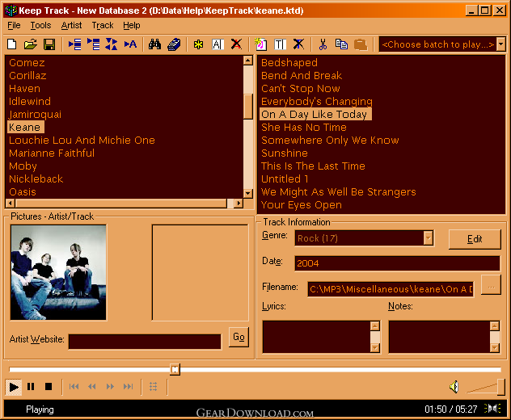The width and height of the screenshot is (511, 420).
Task: Start playback with the Play button
Action: coord(14,387)
